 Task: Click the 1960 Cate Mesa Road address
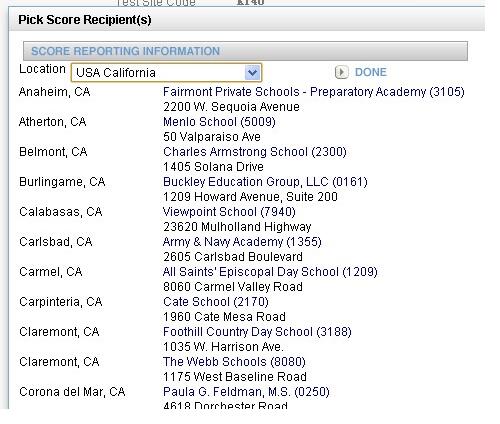pyautogui.click(x=224, y=317)
